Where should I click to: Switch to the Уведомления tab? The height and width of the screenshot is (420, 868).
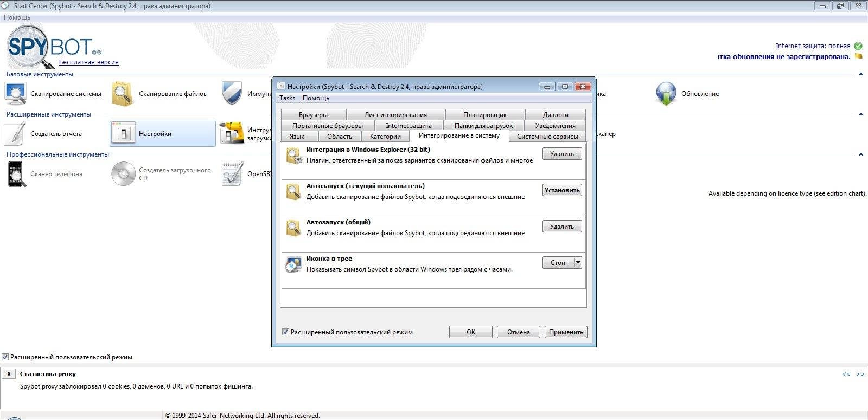tap(556, 126)
